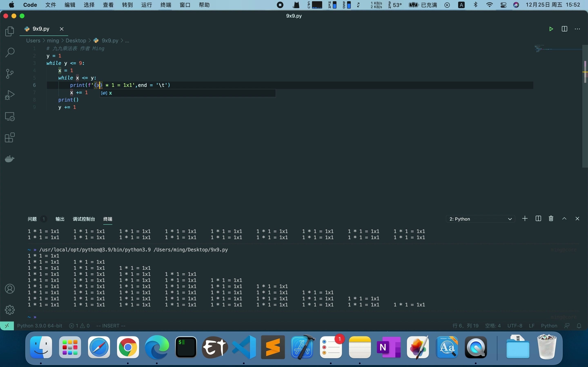Switch to the 调试控制台 panel tab

pos(84,219)
